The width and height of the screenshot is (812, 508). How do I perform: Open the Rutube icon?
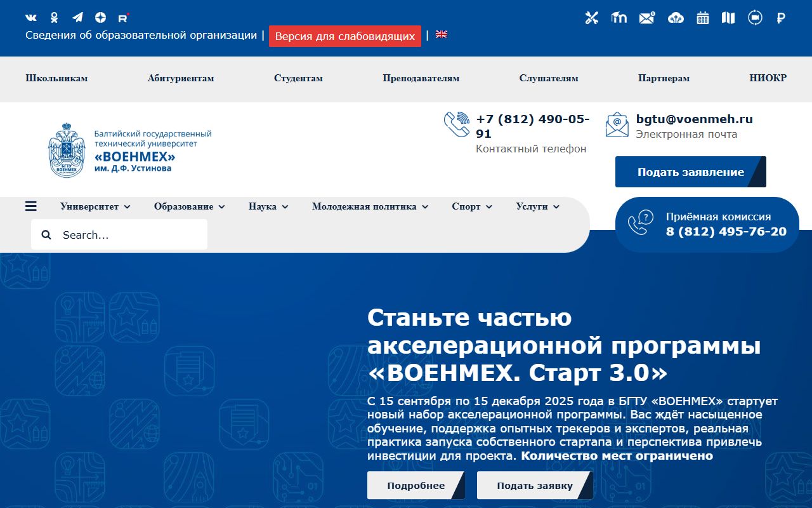(123, 18)
